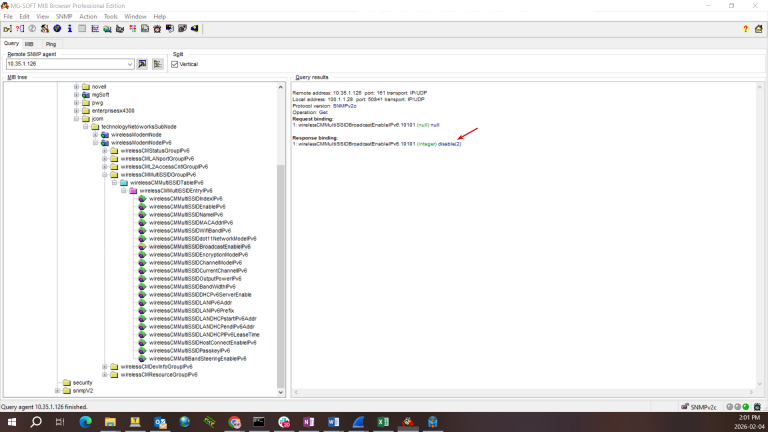Open the Tools menu

pyautogui.click(x=111, y=16)
